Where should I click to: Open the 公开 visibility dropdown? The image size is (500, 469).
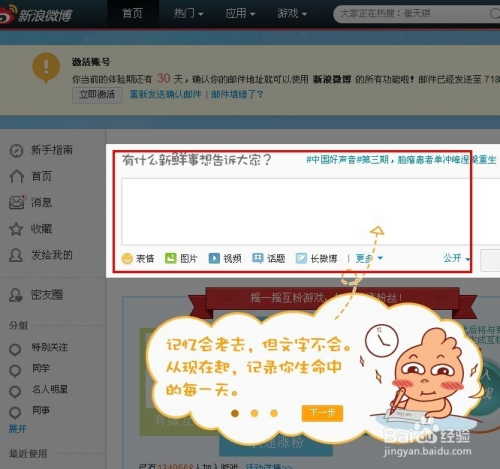point(456,258)
